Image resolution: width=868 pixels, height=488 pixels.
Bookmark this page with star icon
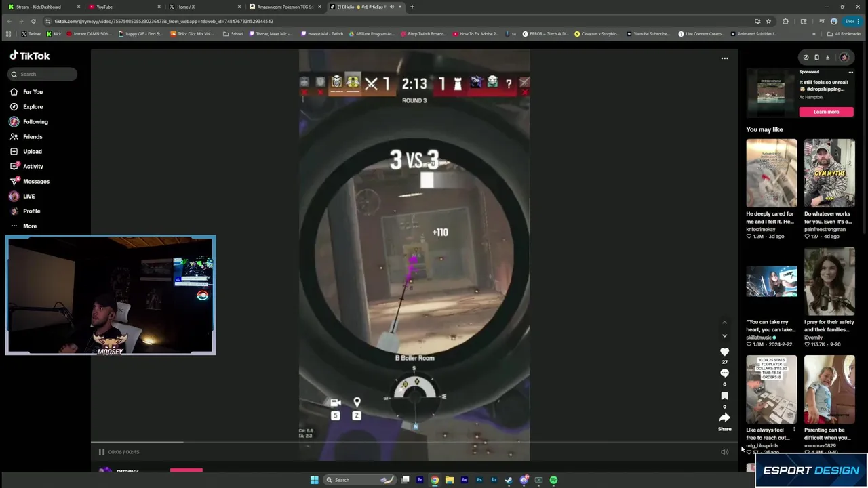click(768, 21)
